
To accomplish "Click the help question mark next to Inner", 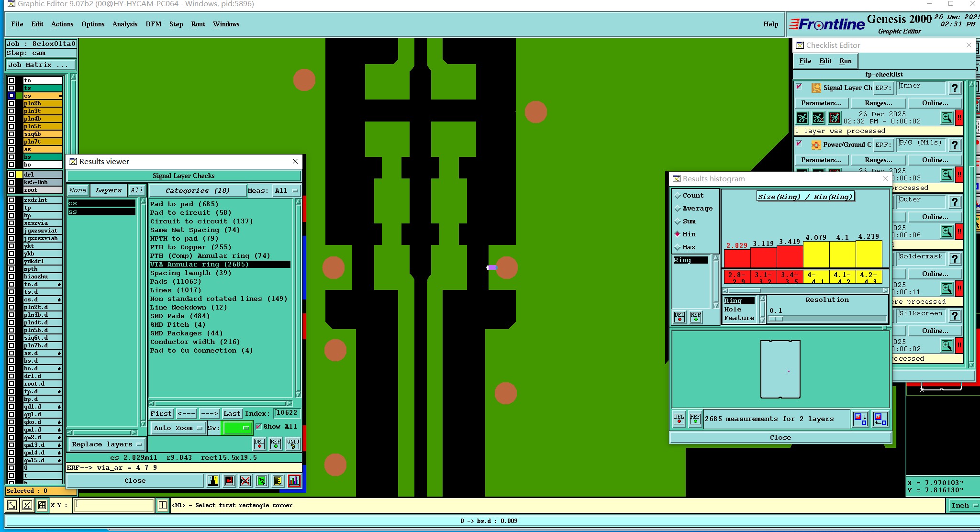I will [955, 88].
